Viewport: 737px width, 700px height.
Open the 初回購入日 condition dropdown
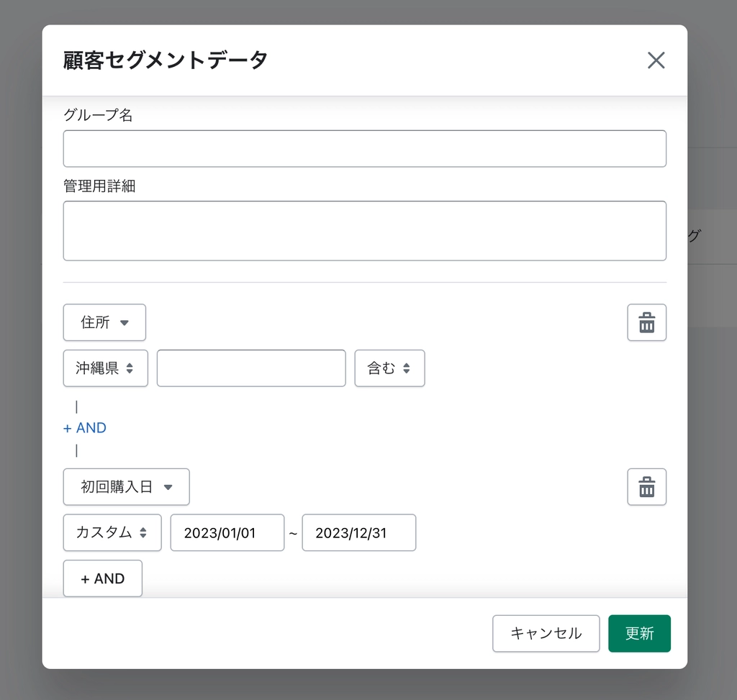pyautogui.click(x=127, y=487)
